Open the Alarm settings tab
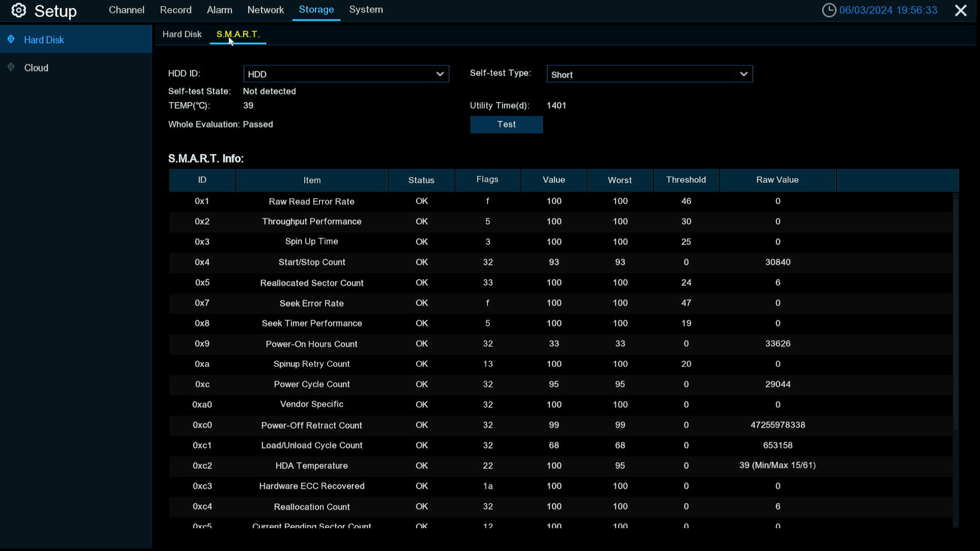The width and height of the screenshot is (980, 551). 219,10
